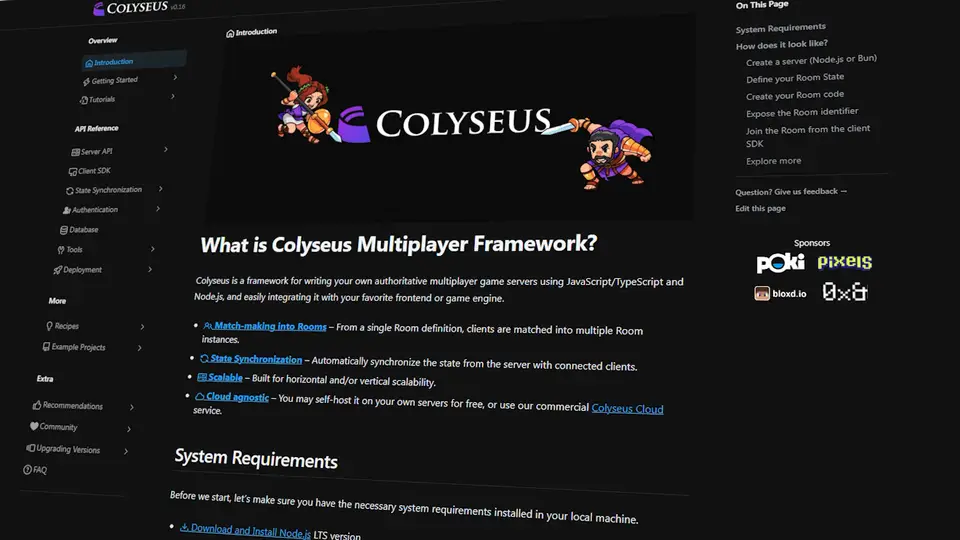The height and width of the screenshot is (540, 960).
Task: Click the Recipes lightbulb icon
Action: coord(49,326)
